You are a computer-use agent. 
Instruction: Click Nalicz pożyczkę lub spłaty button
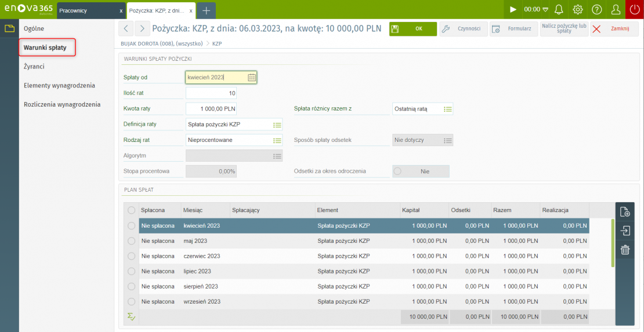point(563,29)
